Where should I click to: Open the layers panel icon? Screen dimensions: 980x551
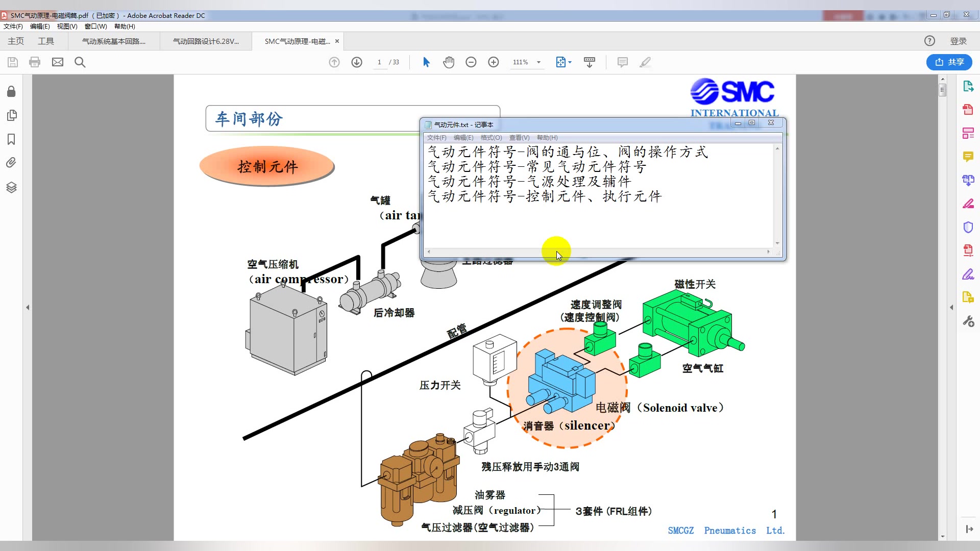(11, 187)
